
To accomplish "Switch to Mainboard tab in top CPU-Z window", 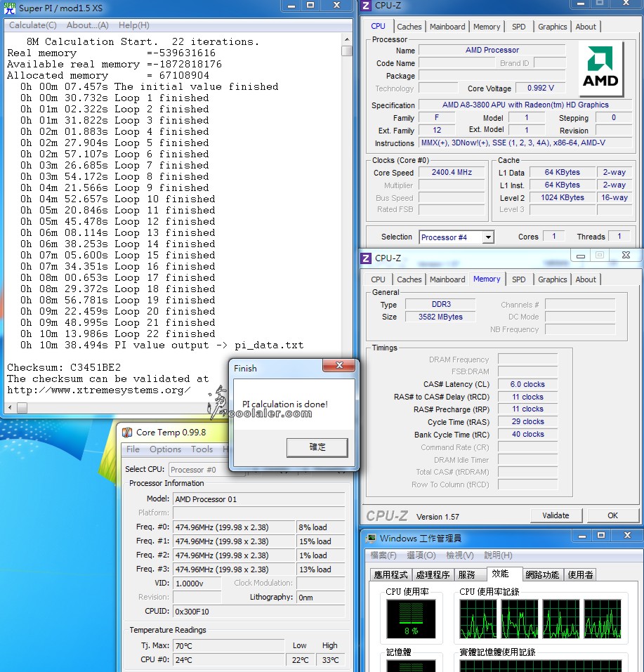I will point(447,27).
